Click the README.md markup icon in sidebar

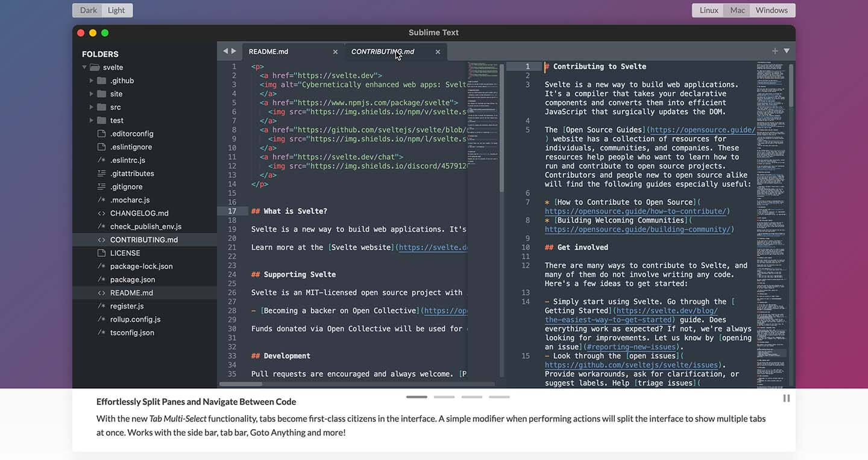101,293
